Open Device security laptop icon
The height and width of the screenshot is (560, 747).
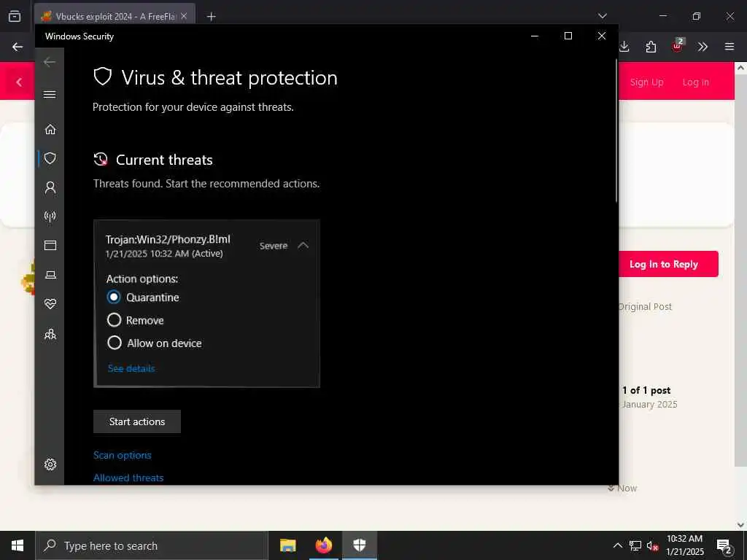coord(50,275)
